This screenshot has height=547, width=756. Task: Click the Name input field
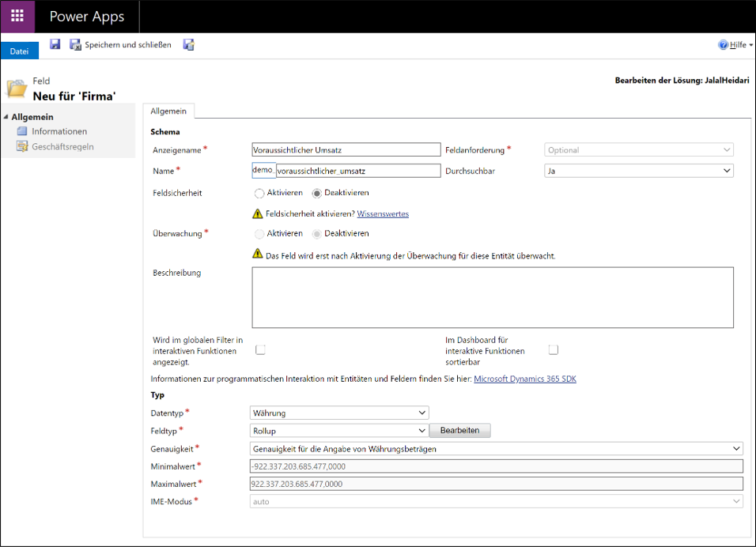coord(358,171)
